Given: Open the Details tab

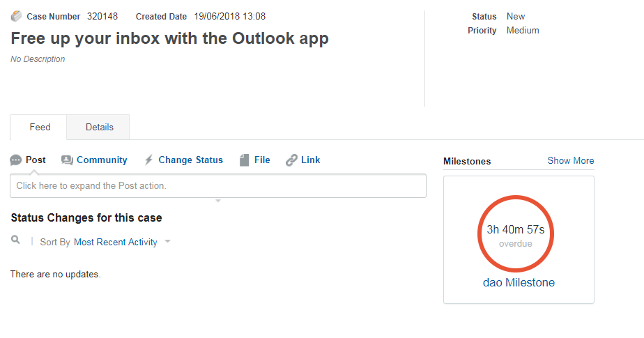Looking at the screenshot, I should pos(99,128).
